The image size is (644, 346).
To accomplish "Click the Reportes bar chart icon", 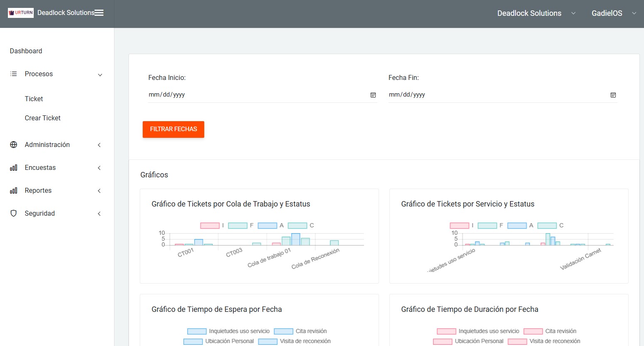I will tap(14, 190).
